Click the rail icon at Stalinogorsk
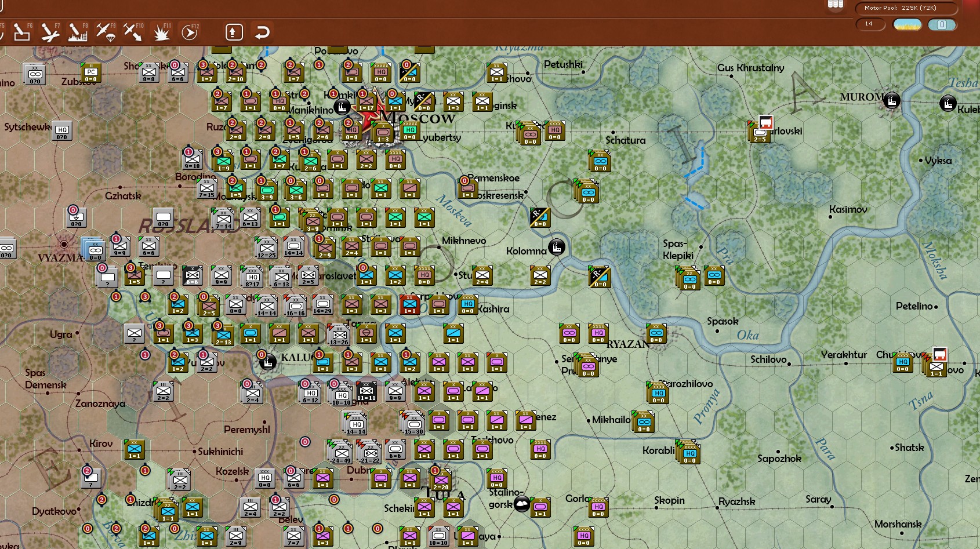 [x=522, y=504]
